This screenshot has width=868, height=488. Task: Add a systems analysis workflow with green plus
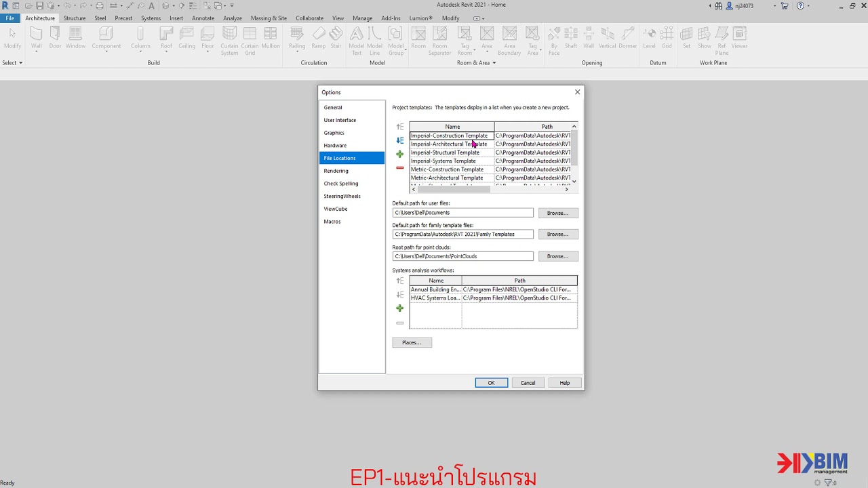[x=400, y=308]
